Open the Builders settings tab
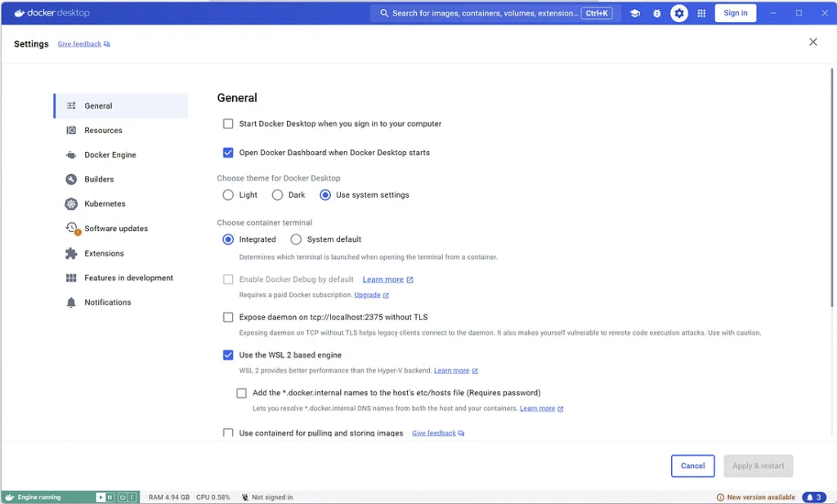837x504 pixels. pyautogui.click(x=121, y=179)
